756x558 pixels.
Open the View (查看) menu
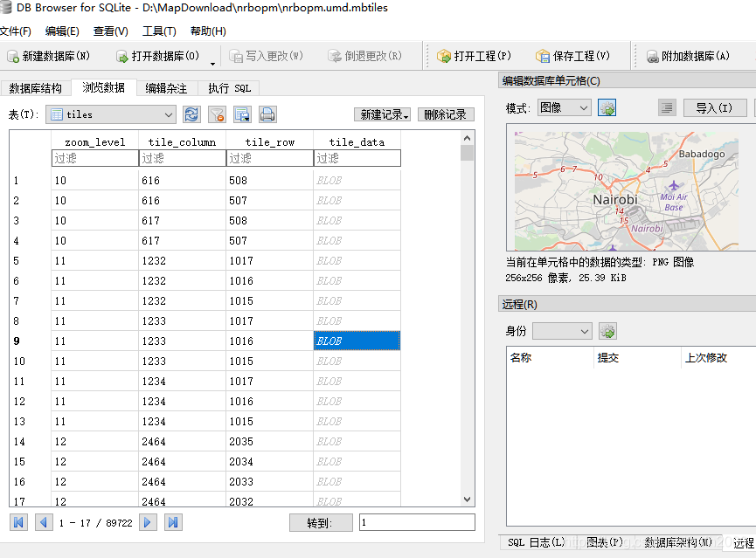(x=110, y=31)
